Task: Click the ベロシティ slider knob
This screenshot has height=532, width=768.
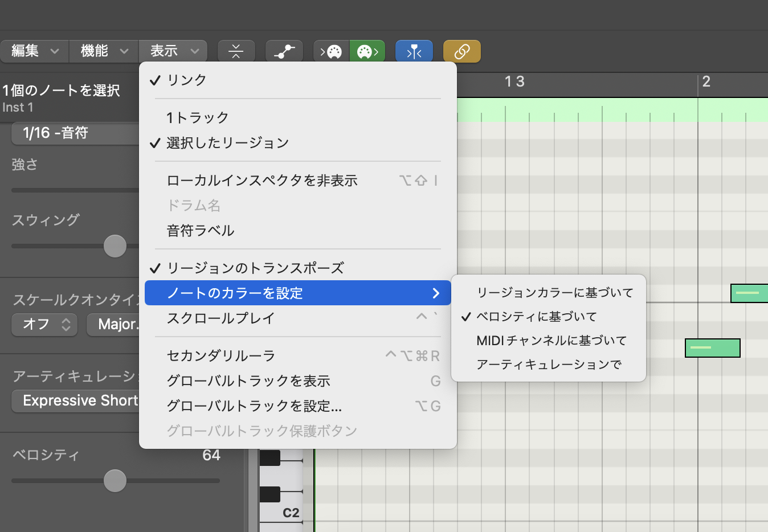Action: point(115,481)
